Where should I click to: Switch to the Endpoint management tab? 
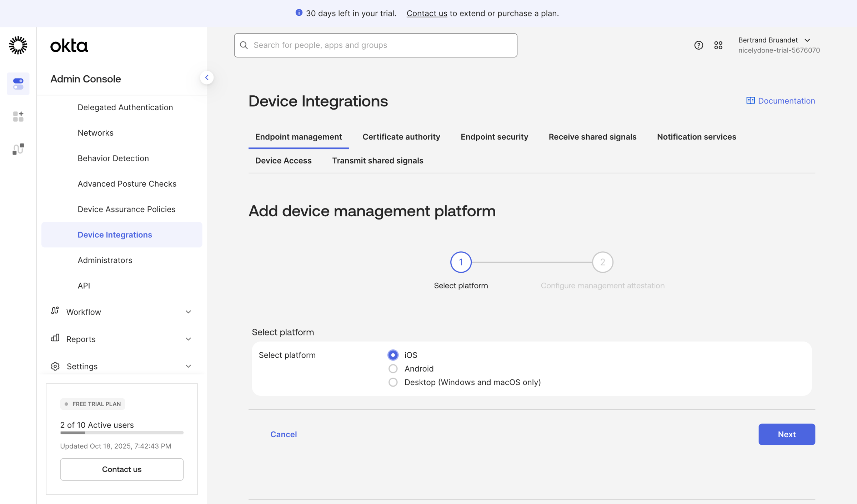pos(299,137)
